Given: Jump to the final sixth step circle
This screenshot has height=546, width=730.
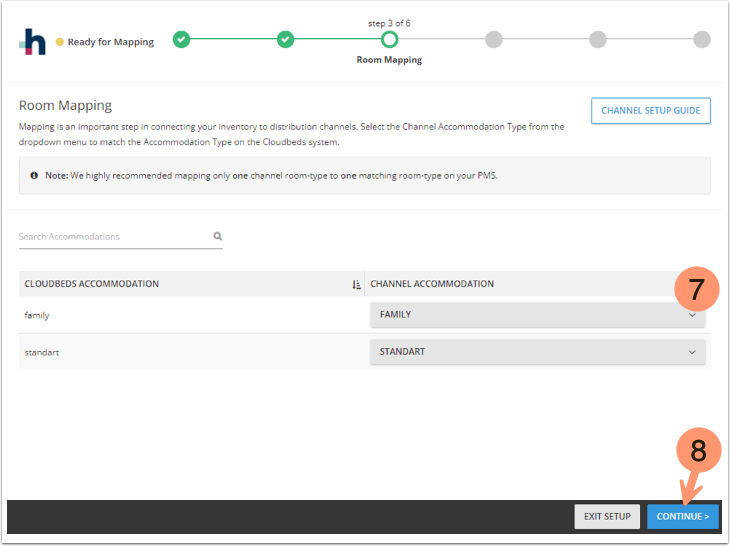Looking at the screenshot, I should tap(701, 40).
